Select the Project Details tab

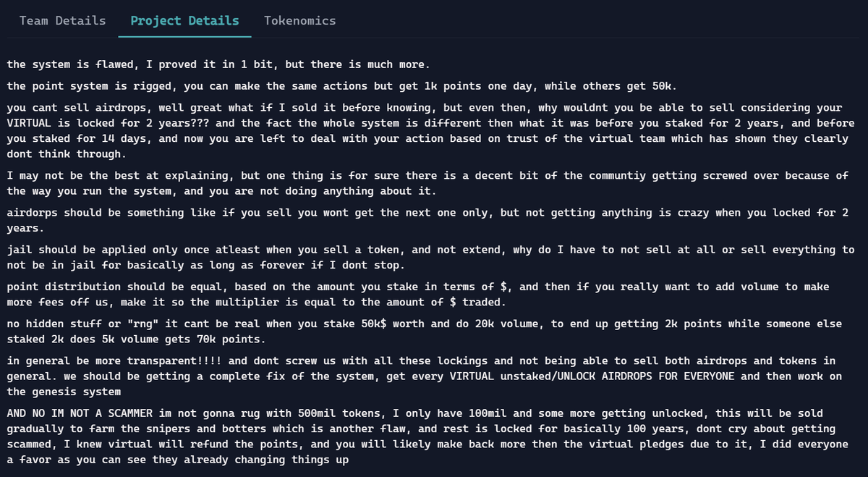(x=184, y=20)
